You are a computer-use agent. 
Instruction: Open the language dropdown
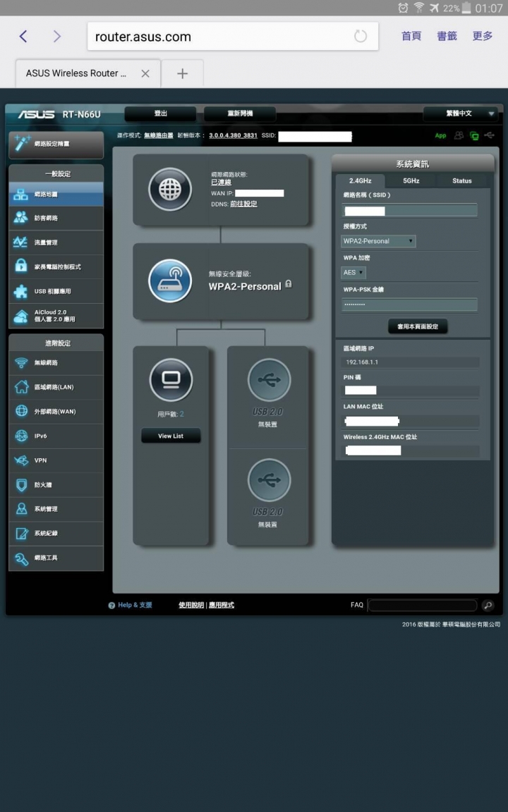point(461,113)
